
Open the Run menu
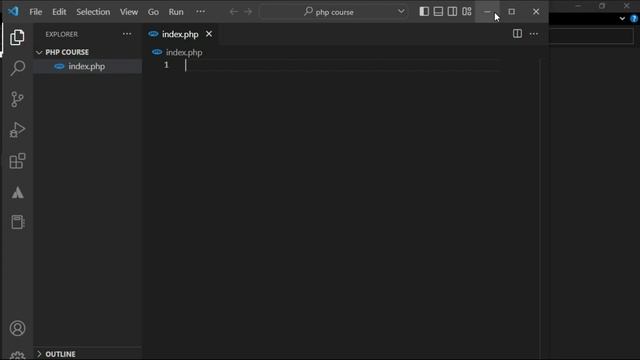[176, 12]
